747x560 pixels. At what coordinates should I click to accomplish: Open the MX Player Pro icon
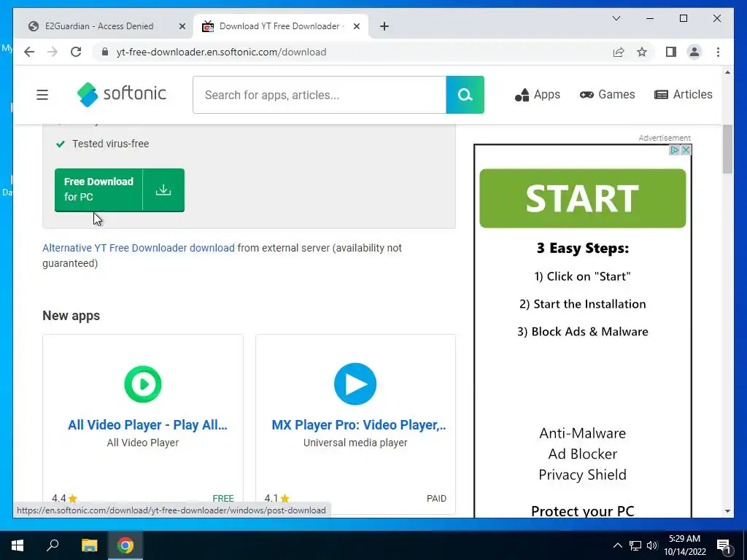point(355,384)
